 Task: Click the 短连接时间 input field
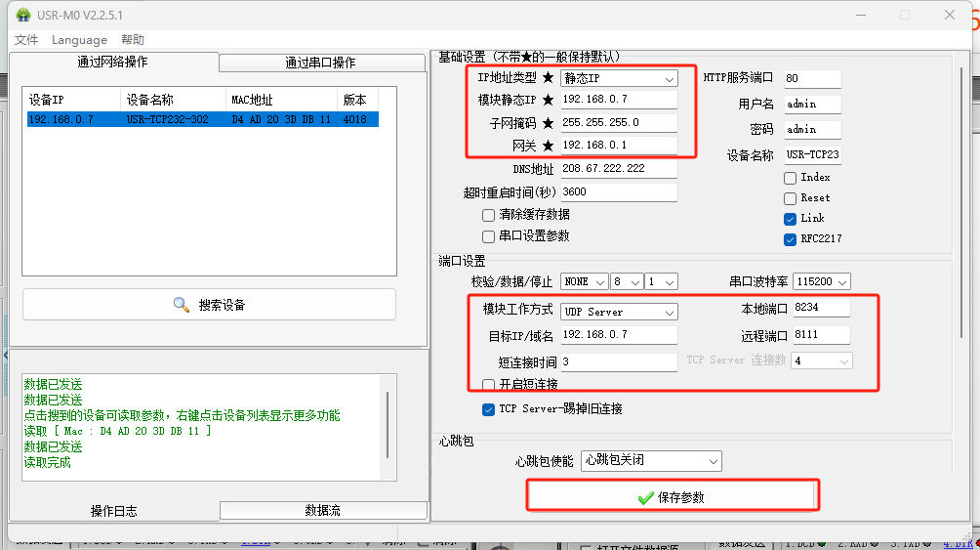619,361
